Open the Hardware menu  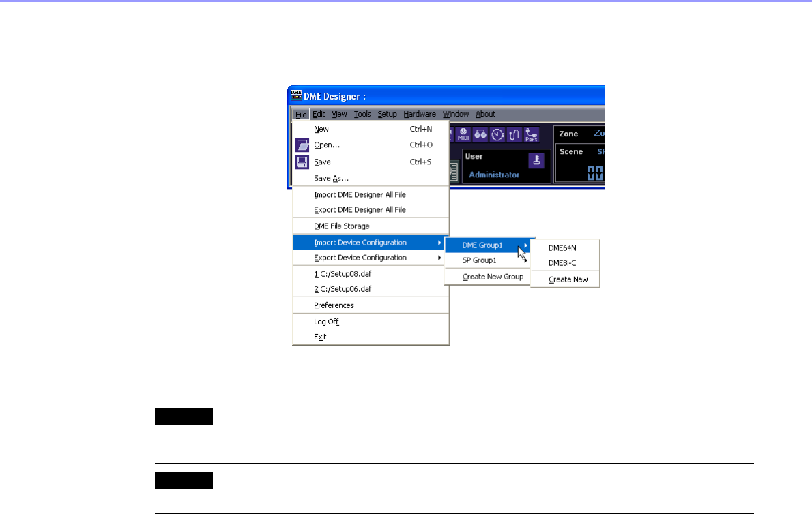420,114
